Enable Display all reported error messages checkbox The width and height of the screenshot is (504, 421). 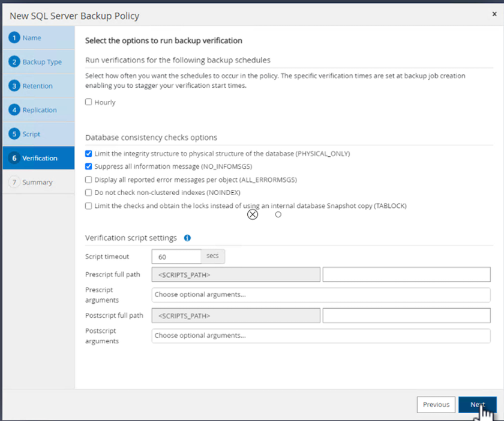click(x=89, y=180)
